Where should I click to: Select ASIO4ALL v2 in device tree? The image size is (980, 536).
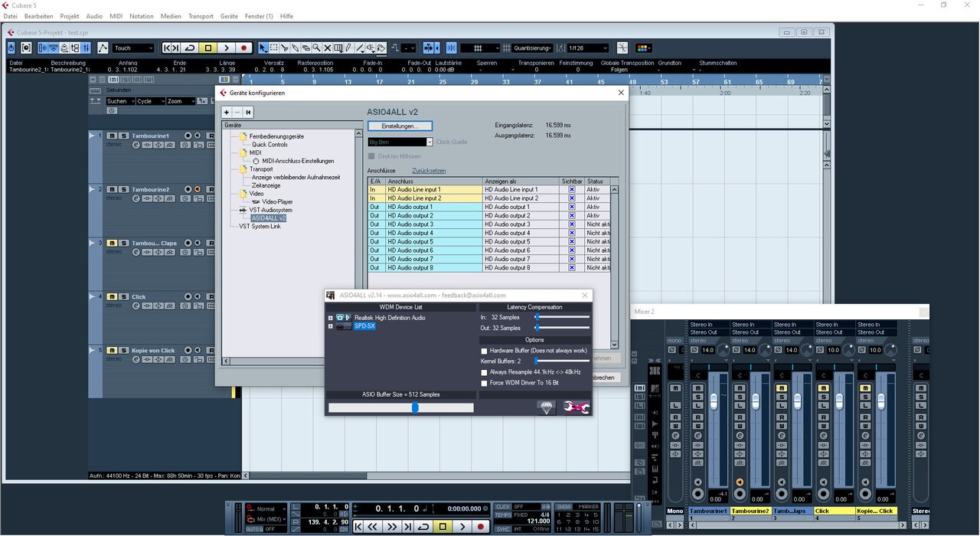click(269, 218)
